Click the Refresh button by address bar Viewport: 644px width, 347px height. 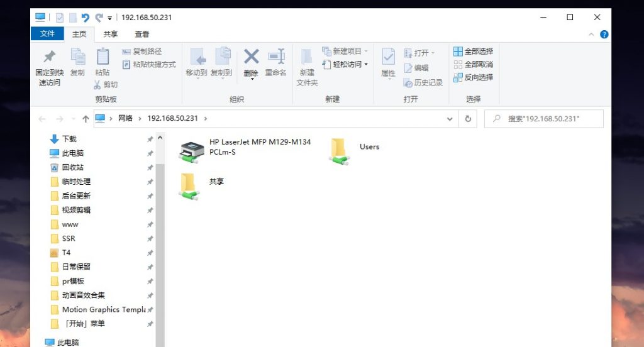468,119
